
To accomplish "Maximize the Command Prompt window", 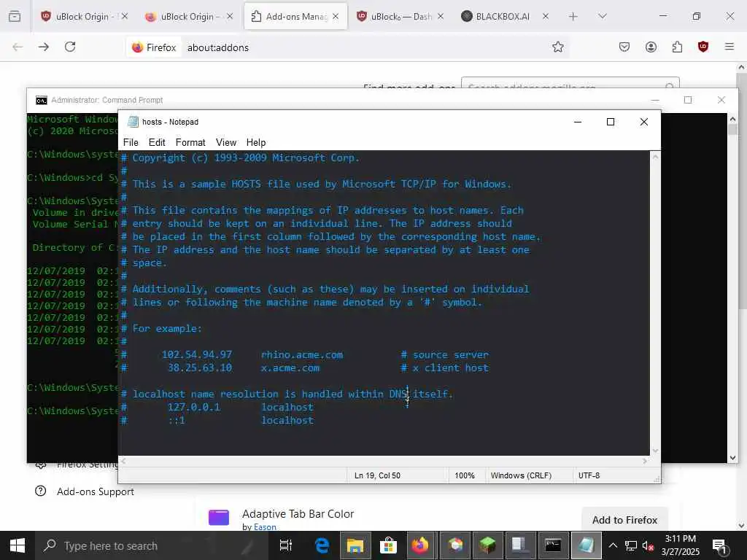I will point(688,100).
